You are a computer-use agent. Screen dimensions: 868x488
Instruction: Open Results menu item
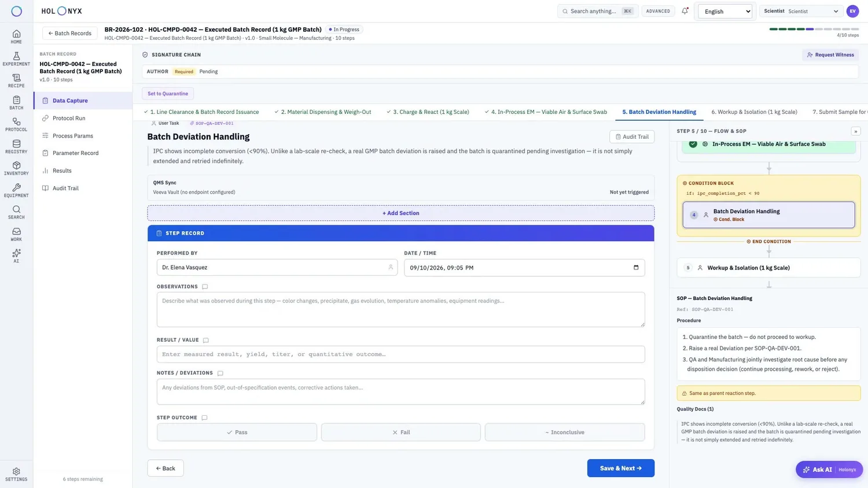coord(83,171)
